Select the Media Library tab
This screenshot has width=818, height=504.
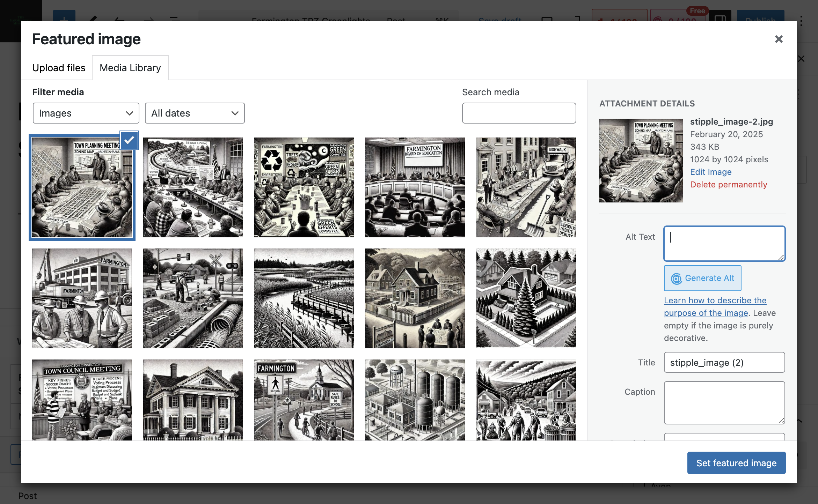130,68
